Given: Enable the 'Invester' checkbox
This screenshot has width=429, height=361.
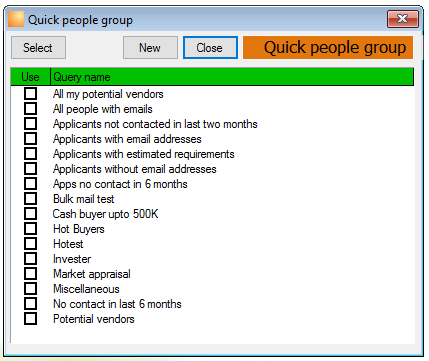Looking at the screenshot, I should point(30,259).
